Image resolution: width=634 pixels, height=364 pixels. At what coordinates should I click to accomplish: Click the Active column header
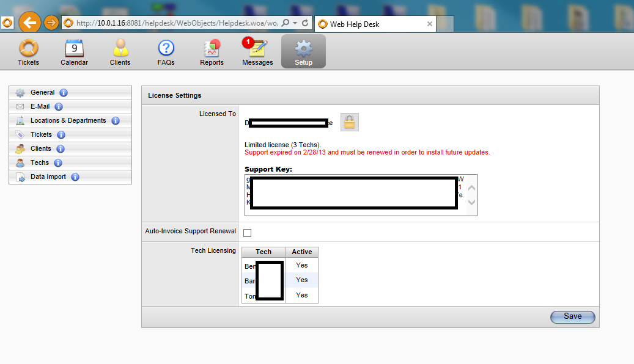click(301, 252)
